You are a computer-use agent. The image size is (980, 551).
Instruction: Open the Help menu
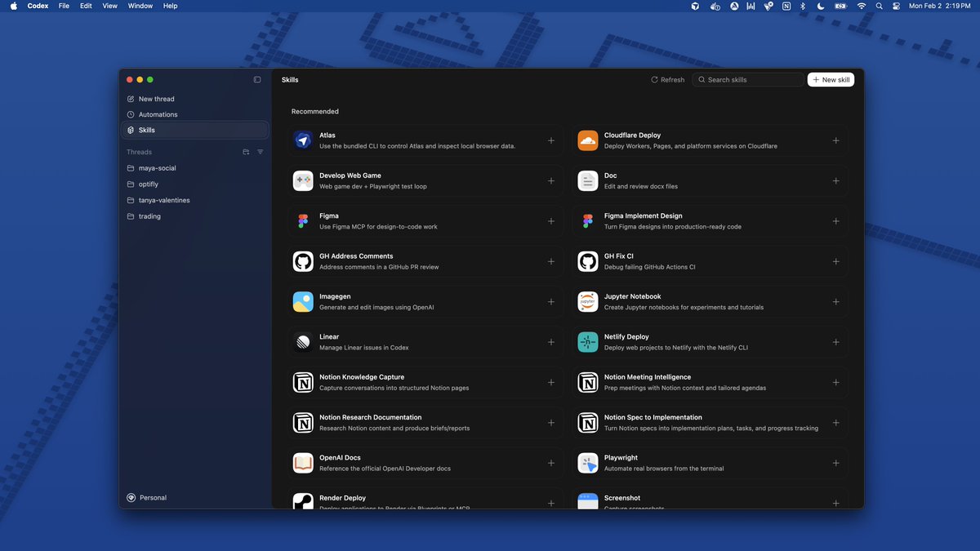[170, 6]
